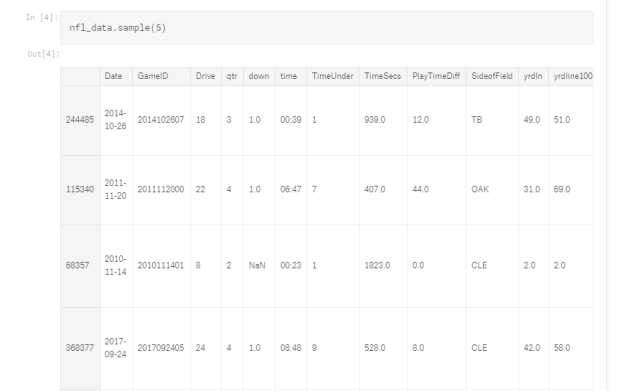This screenshot has width=620, height=391.
Task: Click the nfl_data.sample(5) code cell
Action: click(327, 28)
